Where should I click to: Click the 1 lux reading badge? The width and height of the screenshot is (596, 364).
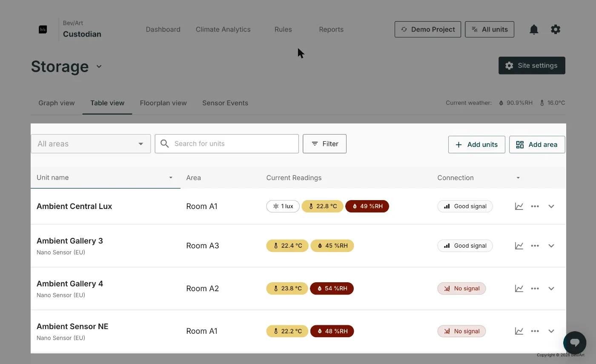click(283, 206)
